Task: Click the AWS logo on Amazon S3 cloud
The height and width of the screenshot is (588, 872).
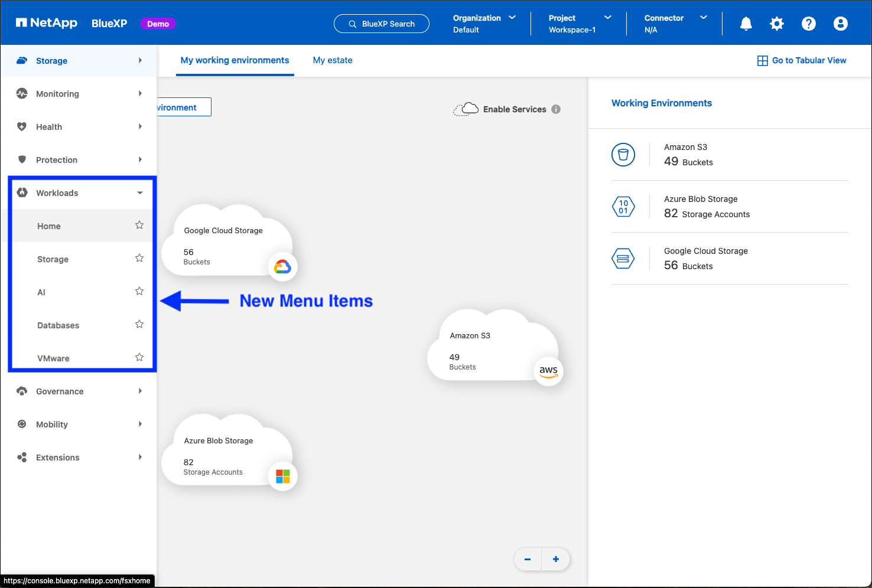Action: click(x=548, y=371)
